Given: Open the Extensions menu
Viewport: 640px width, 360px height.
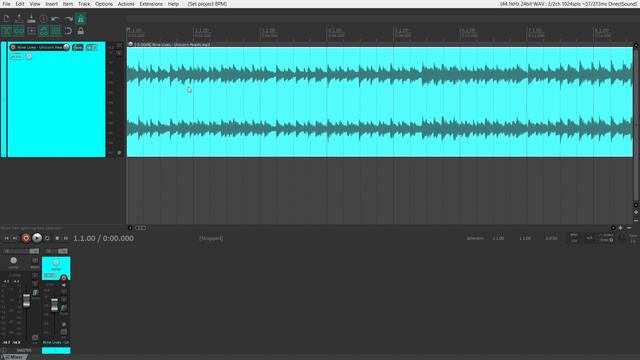Looking at the screenshot, I should tap(151, 4).
